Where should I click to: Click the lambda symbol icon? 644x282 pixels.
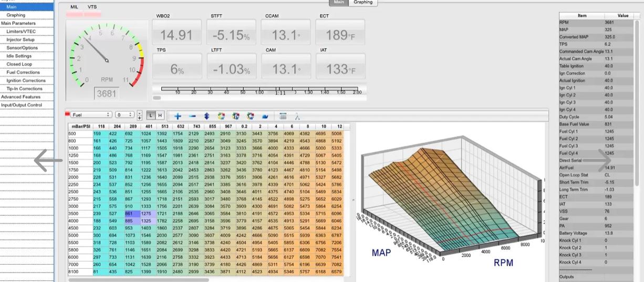[297, 116]
